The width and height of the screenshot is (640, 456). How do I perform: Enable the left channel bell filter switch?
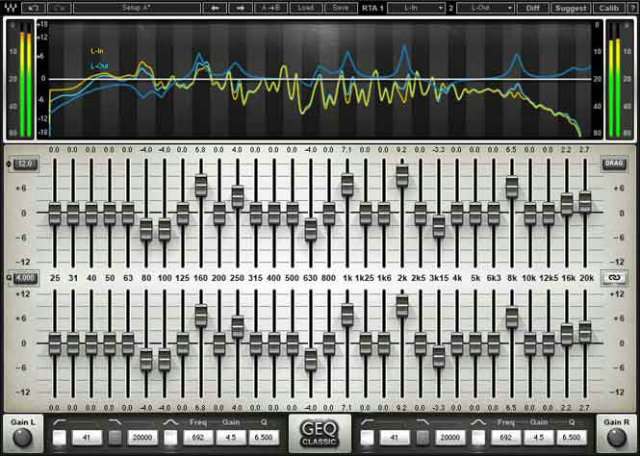171,438
